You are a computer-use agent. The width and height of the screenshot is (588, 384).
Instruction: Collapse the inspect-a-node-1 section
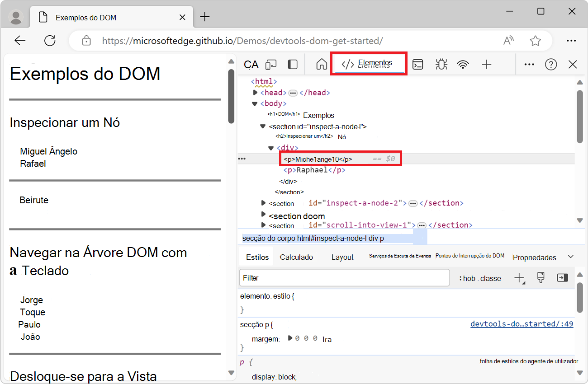click(263, 126)
